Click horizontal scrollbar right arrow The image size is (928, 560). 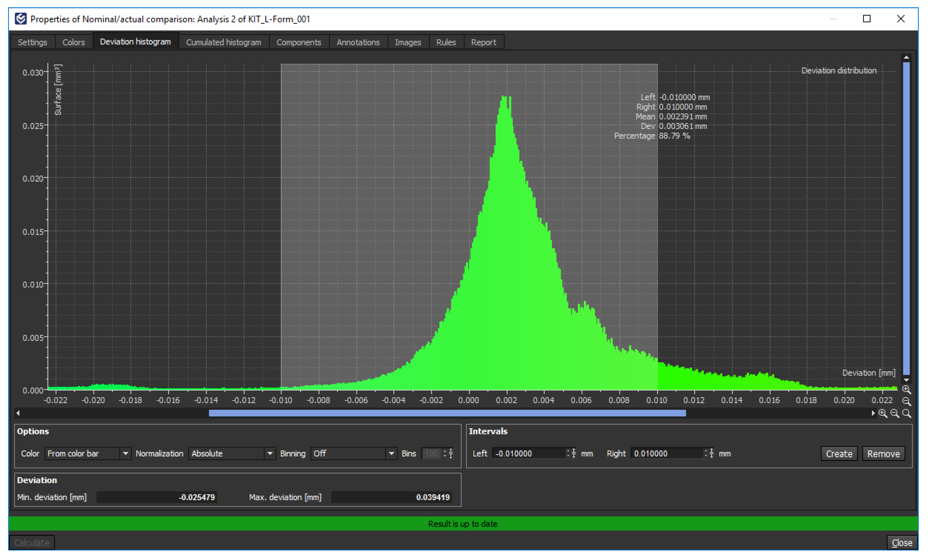(x=873, y=413)
